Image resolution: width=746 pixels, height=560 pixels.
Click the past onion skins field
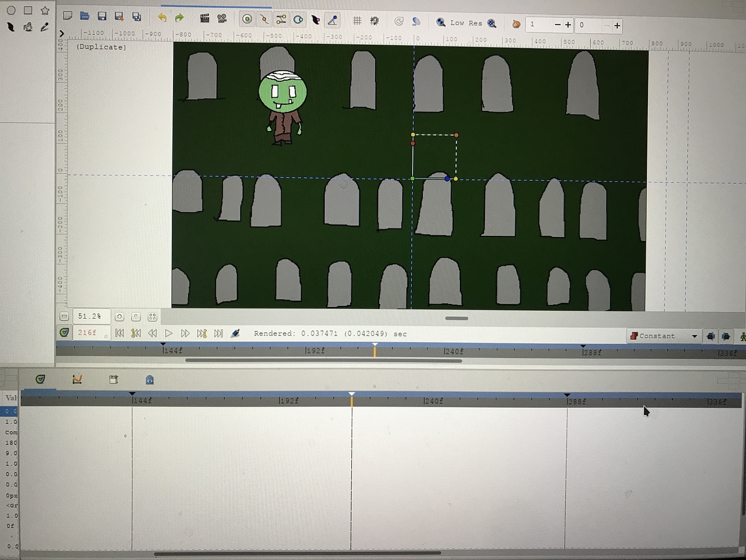539,25
